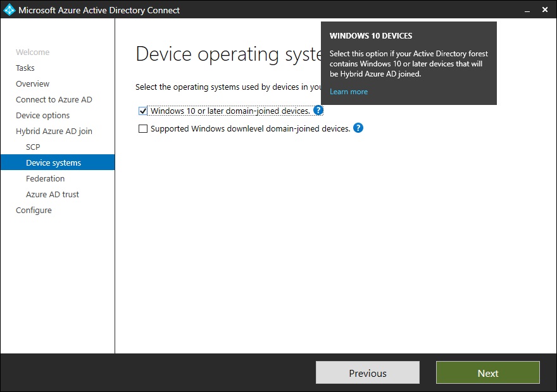Click the Device operating systems page heading
This screenshot has width=557, height=392.
click(x=228, y=54)
